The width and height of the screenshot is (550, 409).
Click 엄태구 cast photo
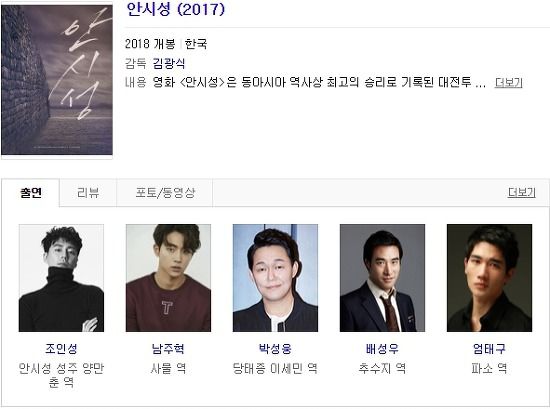pos(489,278)
